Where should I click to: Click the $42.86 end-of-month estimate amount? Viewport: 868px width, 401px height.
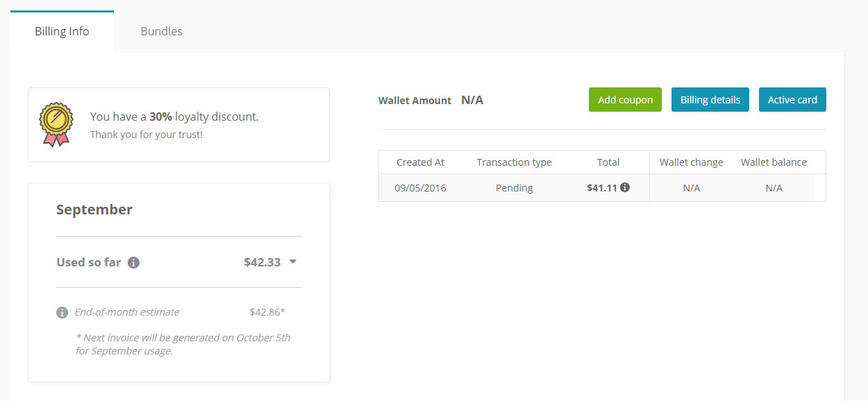pos(267,312)
